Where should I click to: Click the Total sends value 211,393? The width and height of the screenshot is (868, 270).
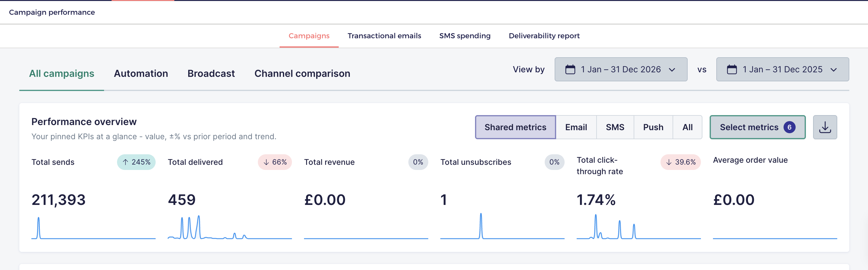(59, 200)
